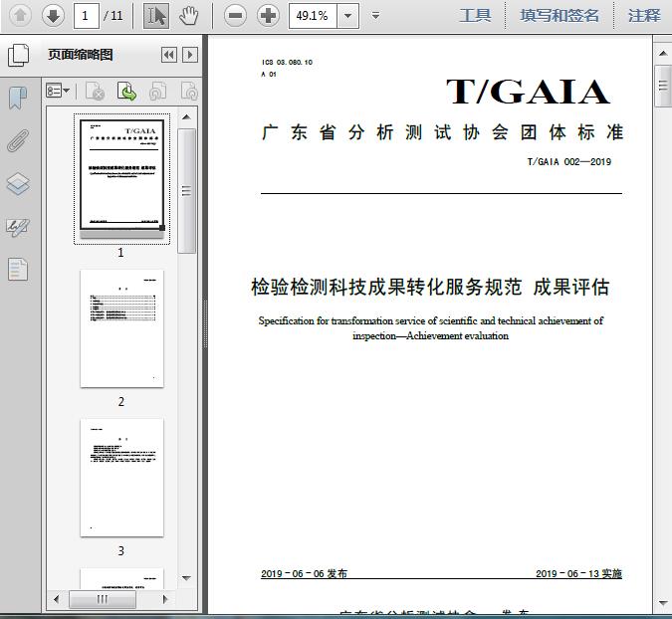Expand the thumbnails panel with right-arrow button
The image size is (672, 619).
point(190,56)
